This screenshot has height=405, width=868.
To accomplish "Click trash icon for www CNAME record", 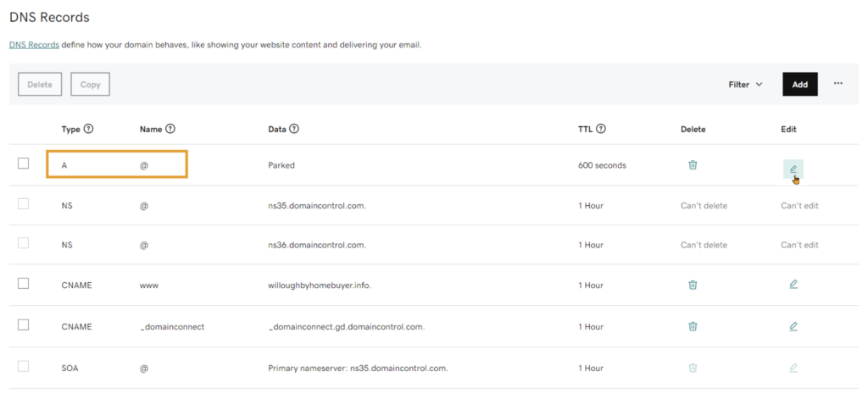I will 693,285.
